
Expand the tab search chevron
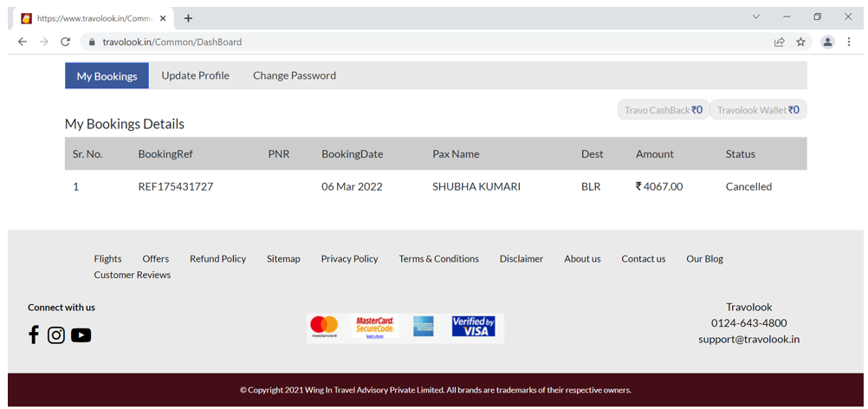click(755, 16)
